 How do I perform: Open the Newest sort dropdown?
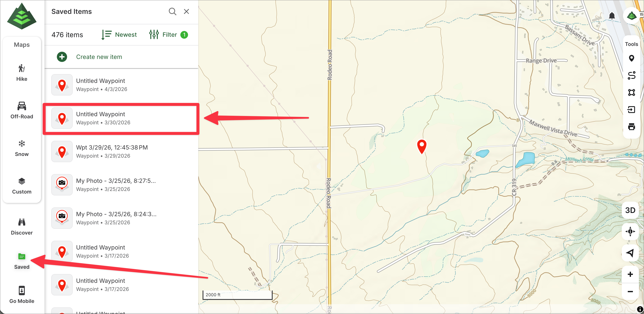[x=119, y=35]
